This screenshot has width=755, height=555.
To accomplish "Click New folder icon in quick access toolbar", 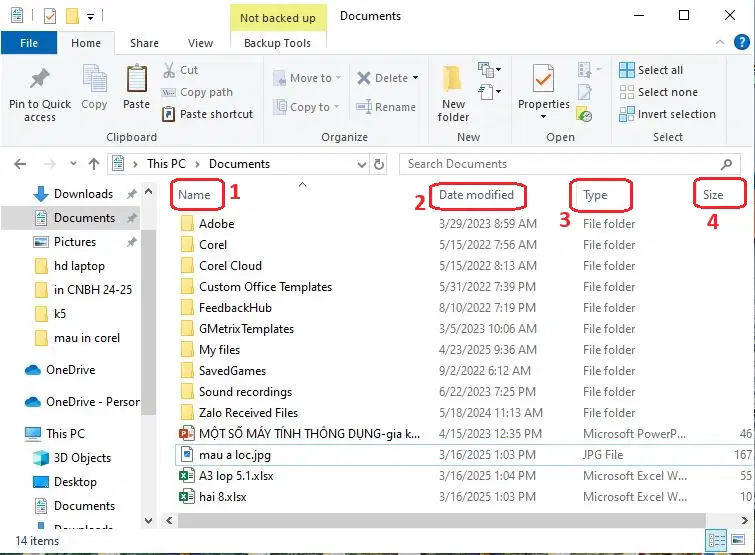I will pyautogui.click(x=72, y=16).
